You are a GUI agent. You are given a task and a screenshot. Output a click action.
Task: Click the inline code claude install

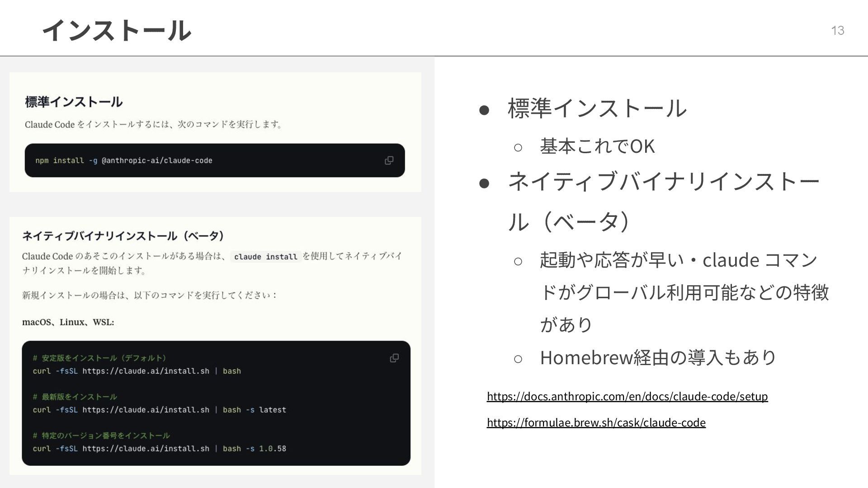point(265,257)
